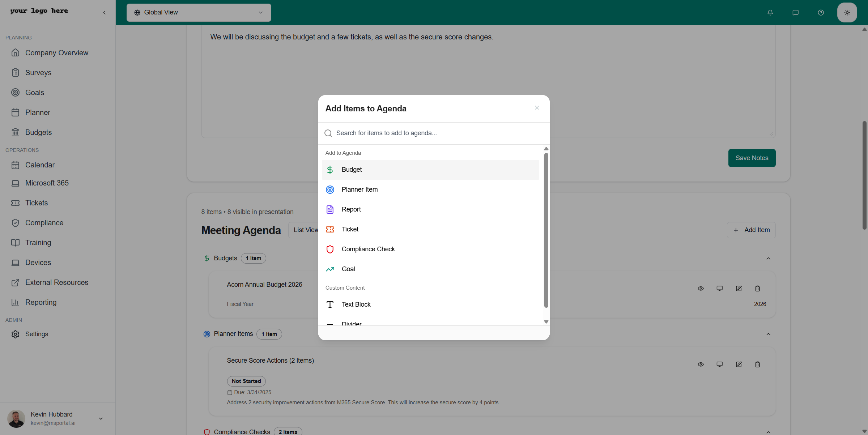Open the Global View dropdown
The height and width of the screenshot is (435, 868).
click(199, 12)
